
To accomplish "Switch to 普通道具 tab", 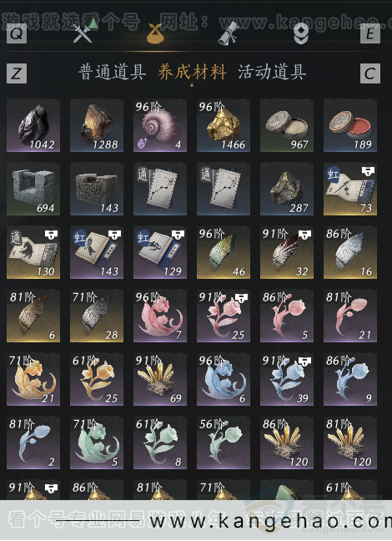I will click(112, 72).
